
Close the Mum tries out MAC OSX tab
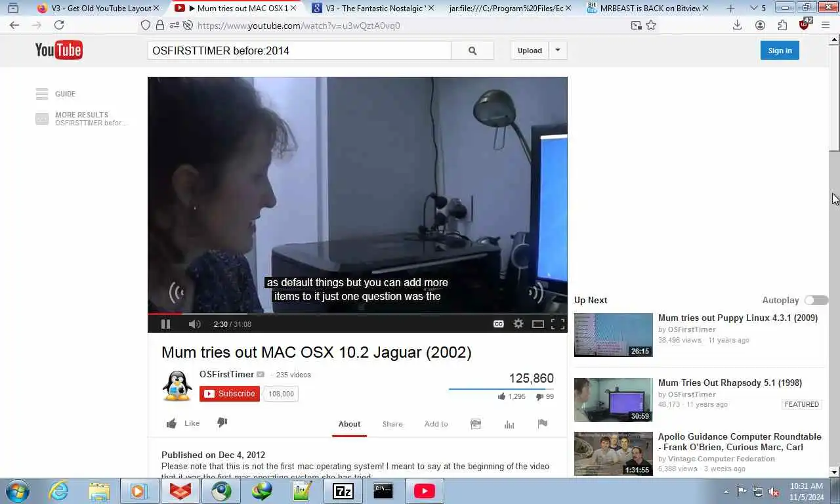pos(293,9)
